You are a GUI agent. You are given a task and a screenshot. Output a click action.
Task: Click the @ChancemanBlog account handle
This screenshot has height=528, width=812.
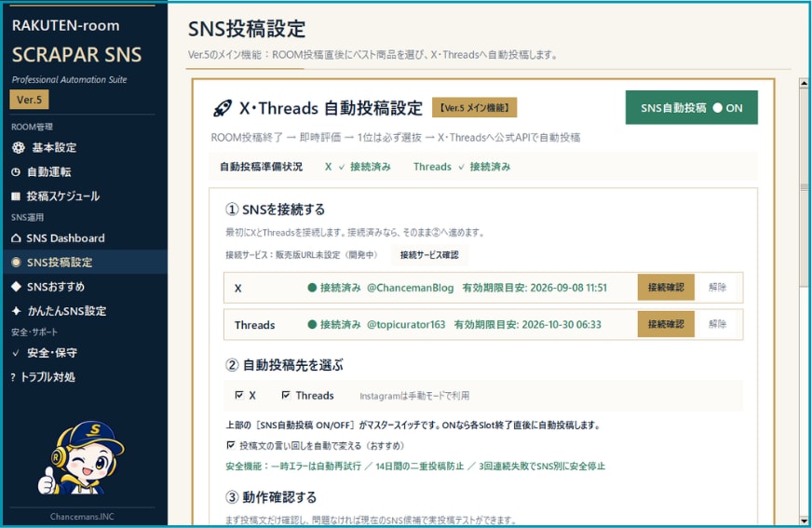point(410,288)
